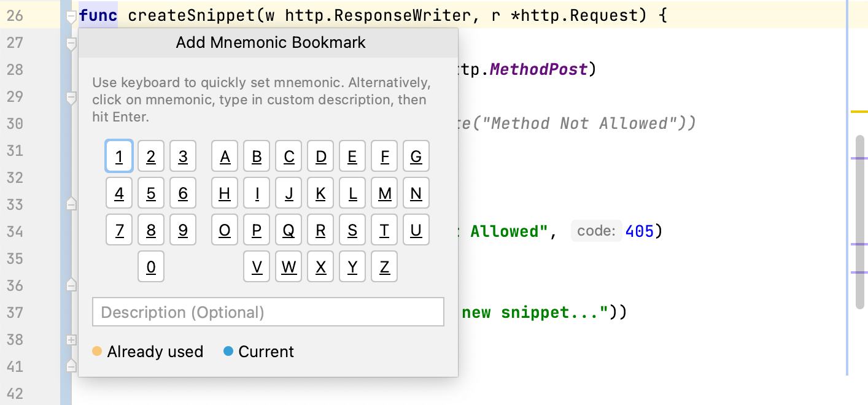Click the G mnemonic button
The height and width of the screenshot is (405, 868).
[x=416, y=156]
